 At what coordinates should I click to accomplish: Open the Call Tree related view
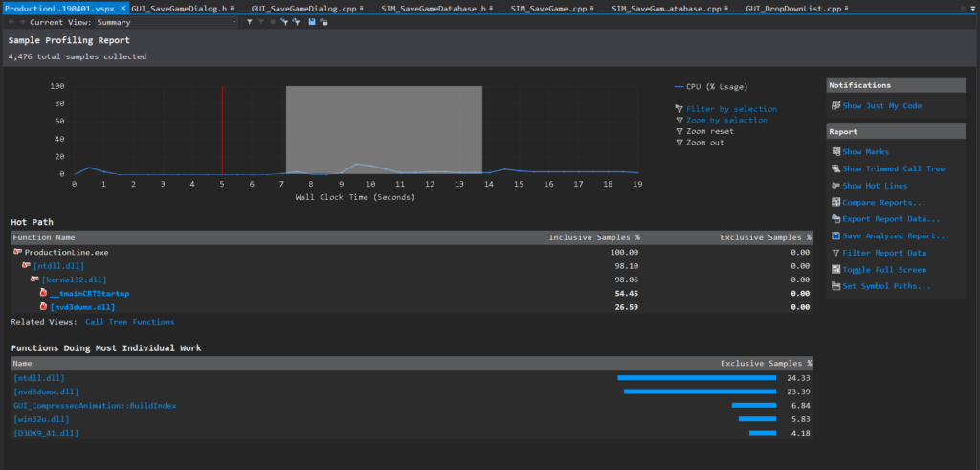[x=106, y=322]
